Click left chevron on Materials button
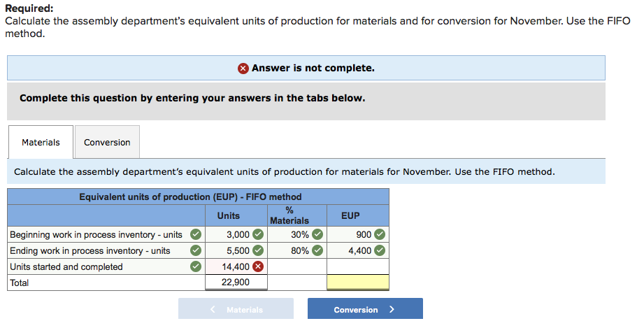Viewport: 644px width, 321px height. (213, 309)
